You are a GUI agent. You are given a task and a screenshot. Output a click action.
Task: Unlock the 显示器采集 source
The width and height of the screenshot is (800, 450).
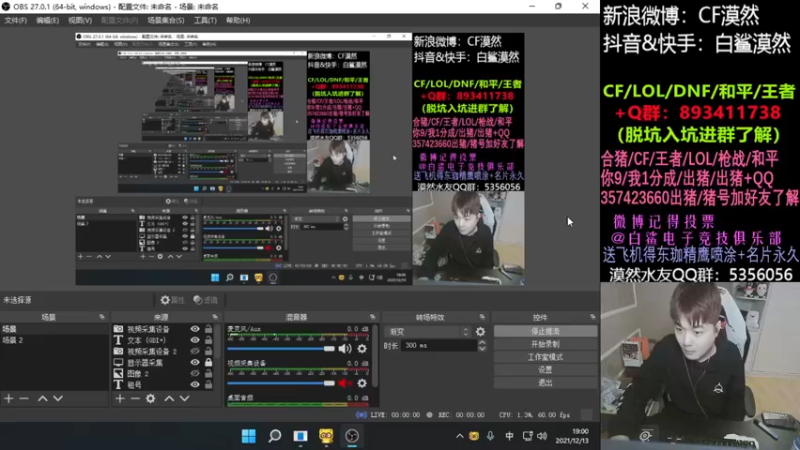pos(208,363)
